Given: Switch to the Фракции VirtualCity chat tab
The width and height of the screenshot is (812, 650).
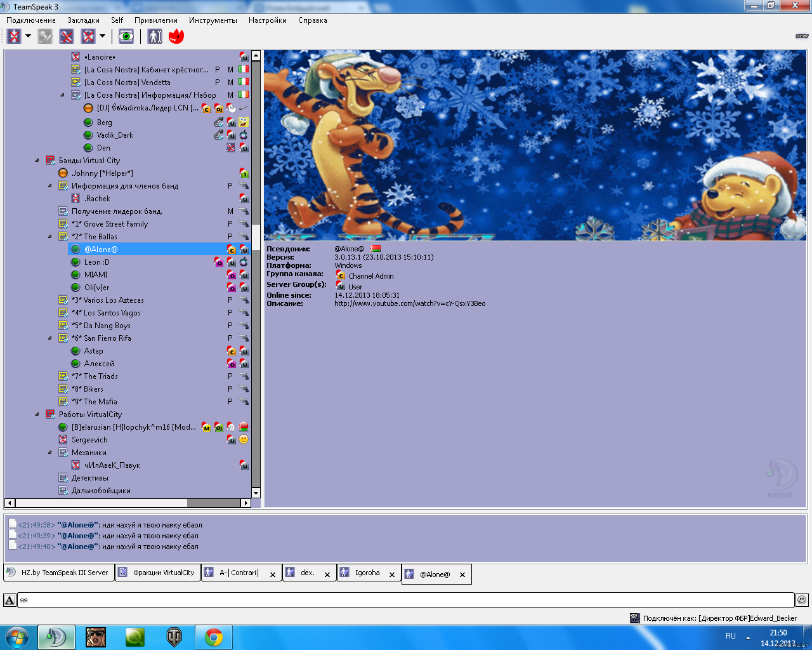Looking at the screenshot, I should click(158, 573).
